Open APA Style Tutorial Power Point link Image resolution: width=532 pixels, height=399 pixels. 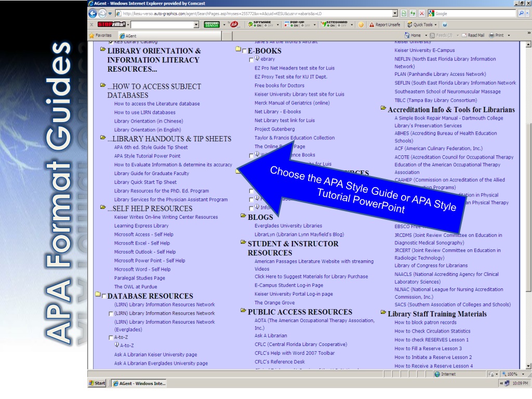(147, 156)
